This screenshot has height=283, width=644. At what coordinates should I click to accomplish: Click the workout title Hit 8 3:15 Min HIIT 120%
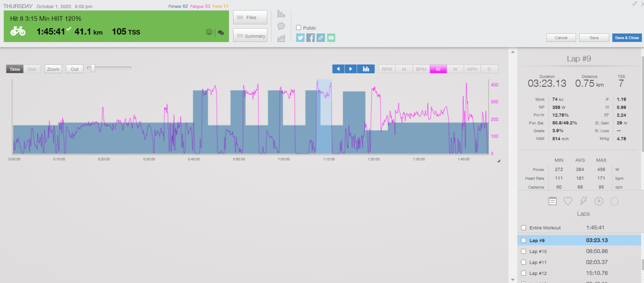(45, 19)
